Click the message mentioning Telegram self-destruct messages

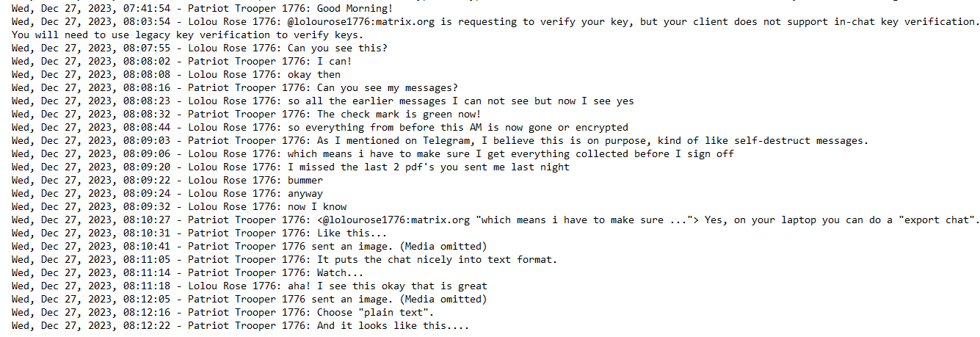pos(592,141)
